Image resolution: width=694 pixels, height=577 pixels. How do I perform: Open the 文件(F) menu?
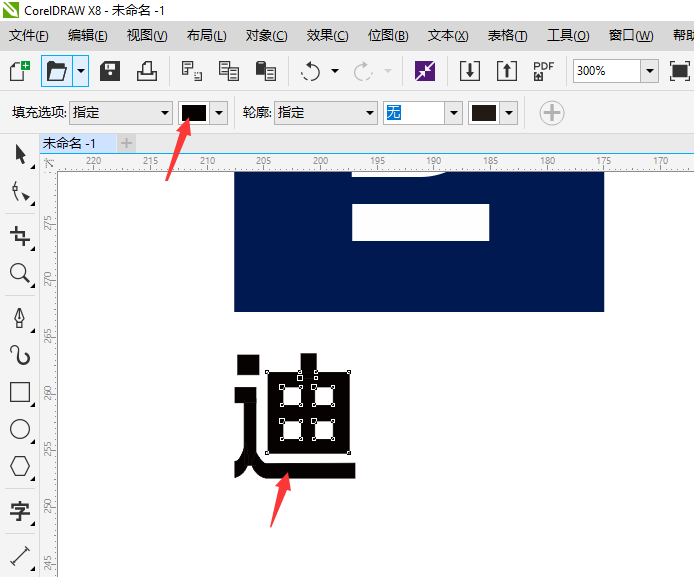[29, 35]
